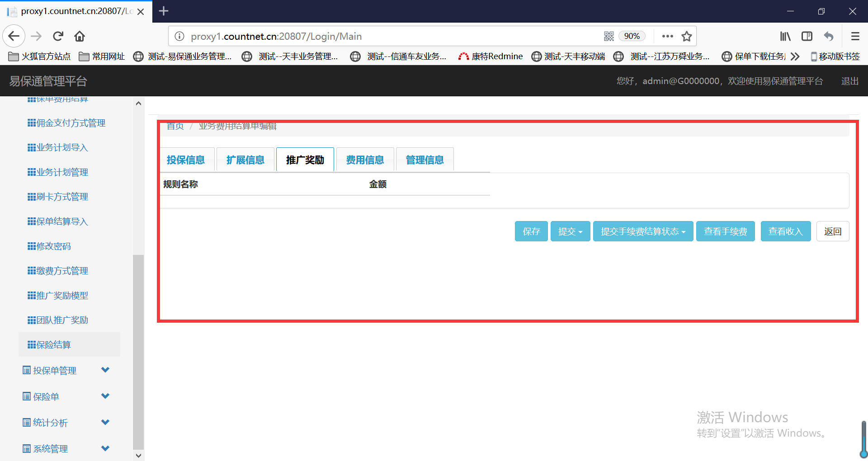Click the 90% zoom level indicator
This screenshot has height=461, width=868.
pos(632,36)
